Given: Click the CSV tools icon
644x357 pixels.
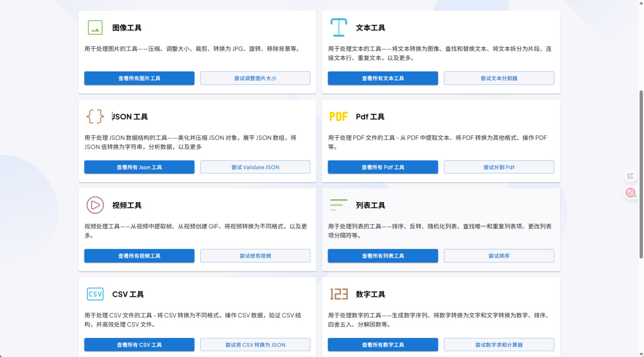Looking at the screenshot, I should pos(95,294).
